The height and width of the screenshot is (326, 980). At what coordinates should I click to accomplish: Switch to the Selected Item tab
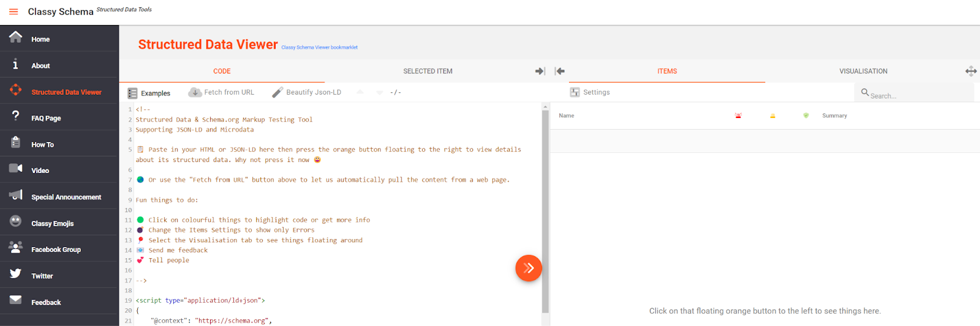click(x=428, y=72)
